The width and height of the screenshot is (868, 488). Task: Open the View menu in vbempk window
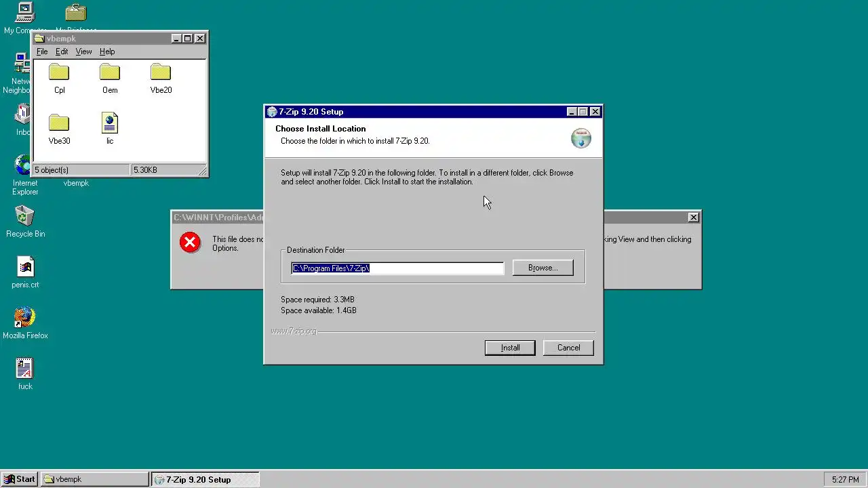click(83, 52)
